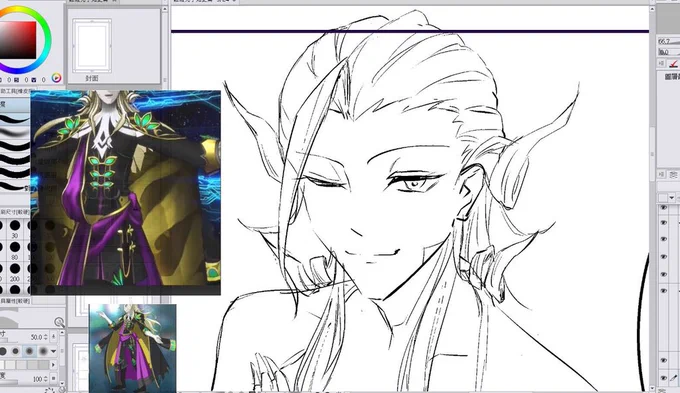
Task: Click the canvas vertical scrollbar down arrow
Action: tap(652, 388)
